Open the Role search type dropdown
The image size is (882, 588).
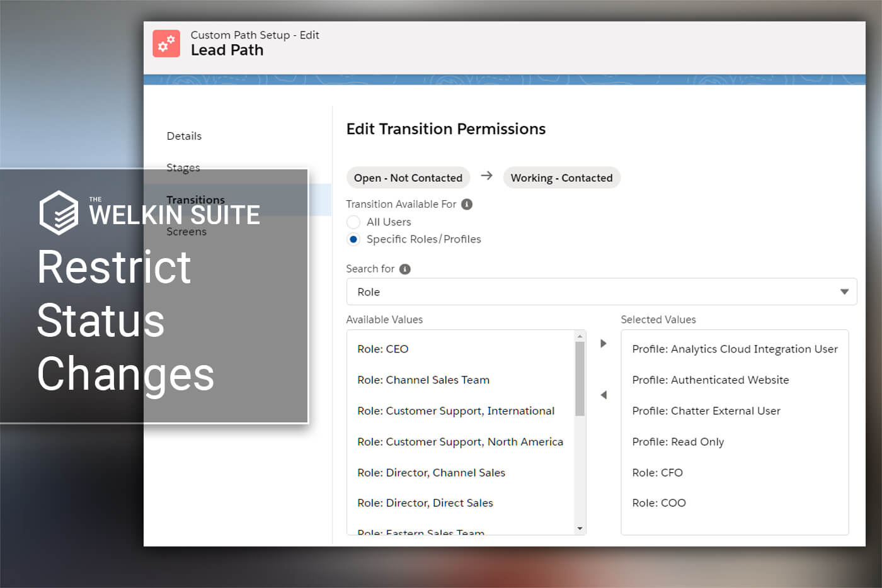pos(601,292)
